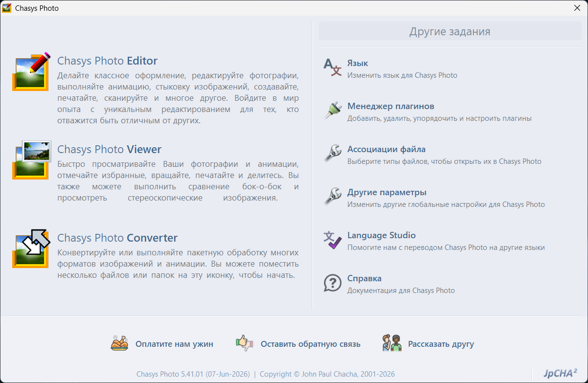Click the Справка question mark icon

(333, 282)
